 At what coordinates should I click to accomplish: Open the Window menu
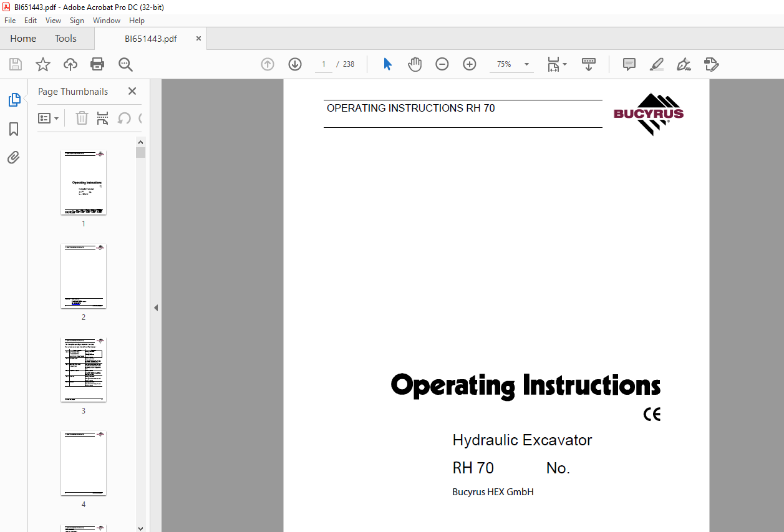tap(107, 21)
